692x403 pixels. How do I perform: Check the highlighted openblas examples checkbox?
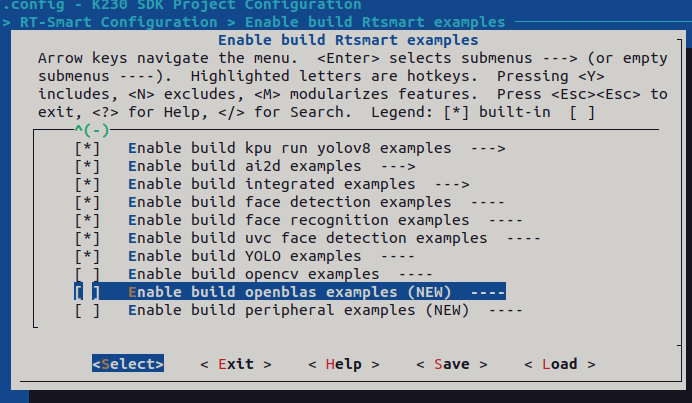pos(87,292)
